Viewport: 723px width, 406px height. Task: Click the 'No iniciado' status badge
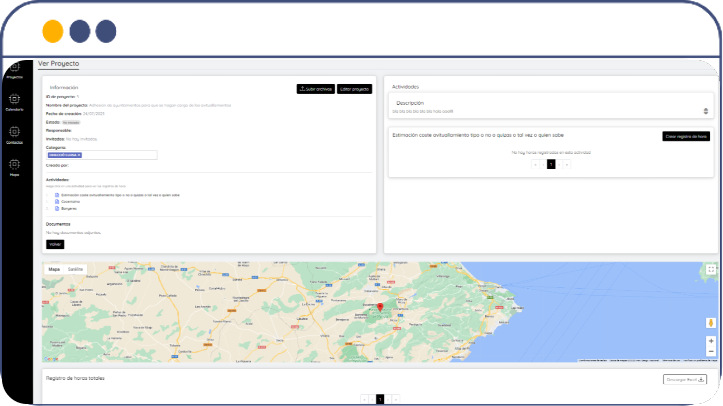tap(71, 123)
